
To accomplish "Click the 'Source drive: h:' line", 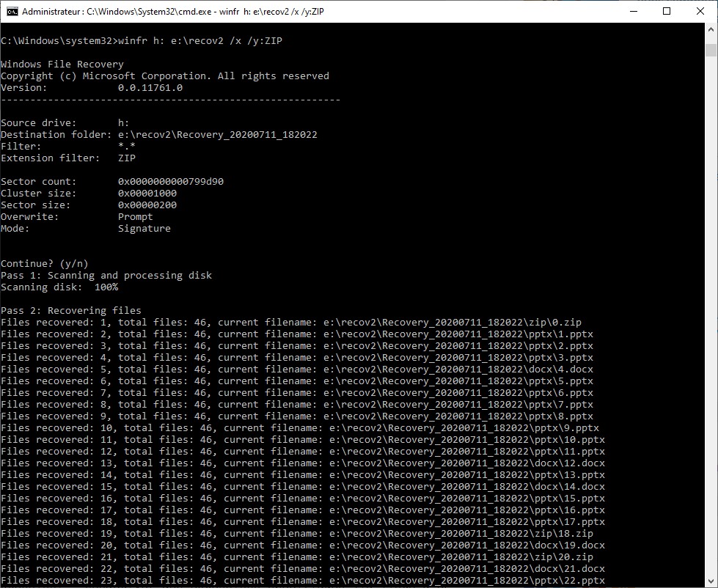I will coord(65,122).
